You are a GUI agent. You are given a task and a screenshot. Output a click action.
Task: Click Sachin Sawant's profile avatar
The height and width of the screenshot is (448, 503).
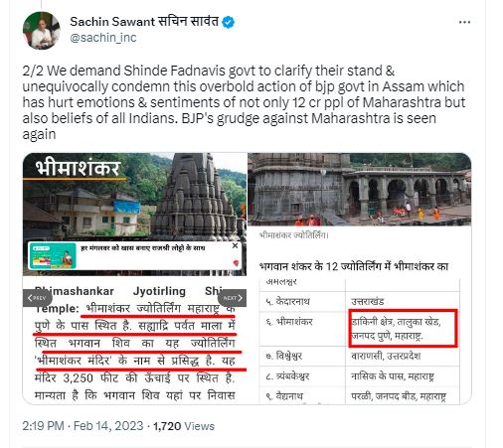pyautogui.click(x=41, y=31)
